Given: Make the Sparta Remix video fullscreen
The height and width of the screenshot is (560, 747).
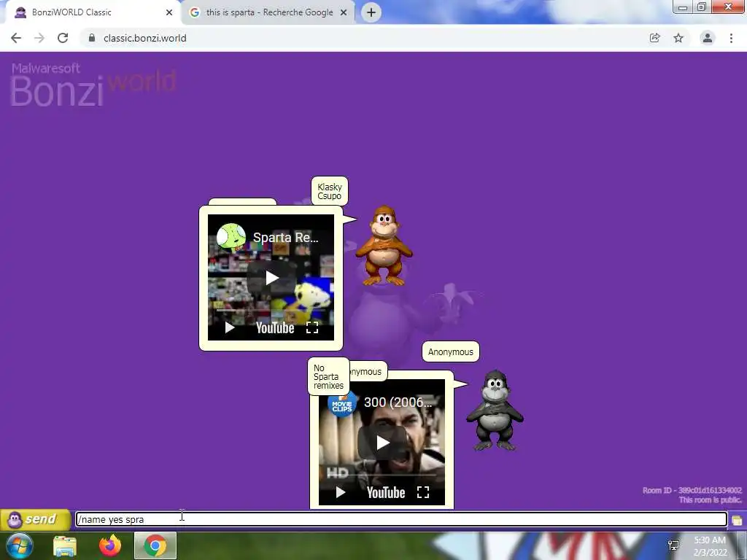Looking at the screenshot, I should pyautogui.click(x=312, y=327).
